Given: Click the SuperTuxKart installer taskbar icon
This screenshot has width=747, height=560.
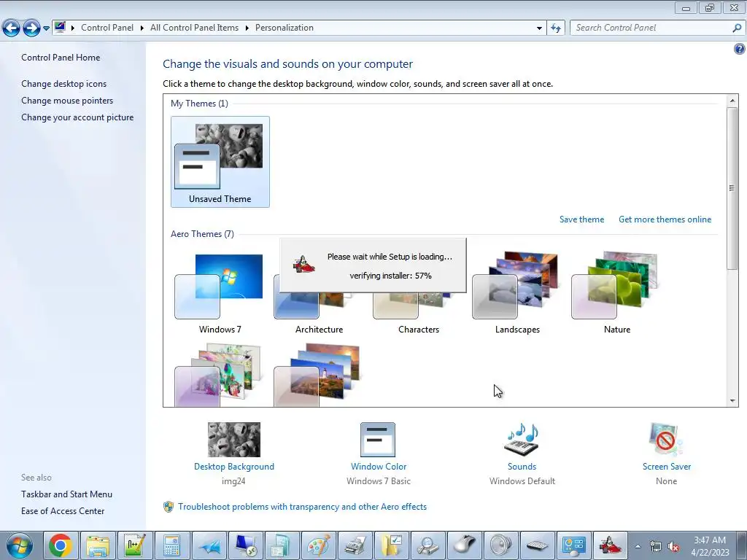Looking at the screenshot, I should tap(611, 545).
